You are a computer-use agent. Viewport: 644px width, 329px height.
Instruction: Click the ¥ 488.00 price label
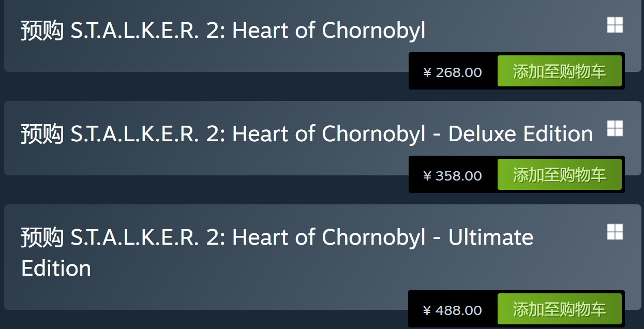tap(453, 310)
